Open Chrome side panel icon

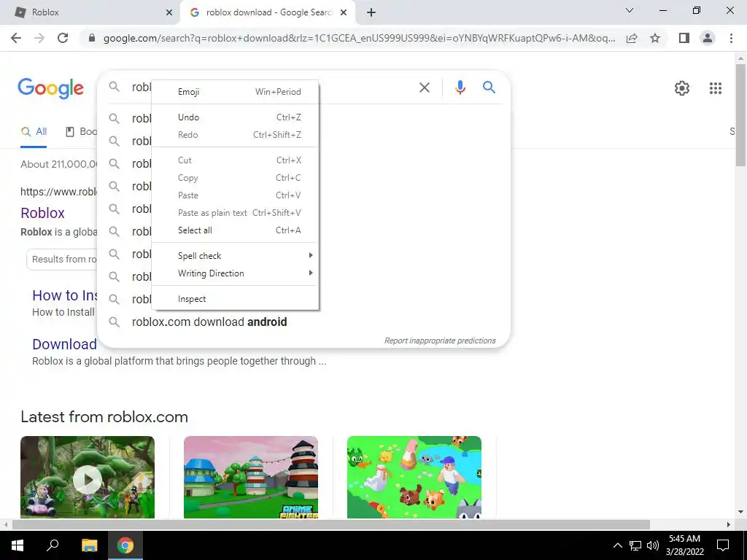click(x=684, y=38)
